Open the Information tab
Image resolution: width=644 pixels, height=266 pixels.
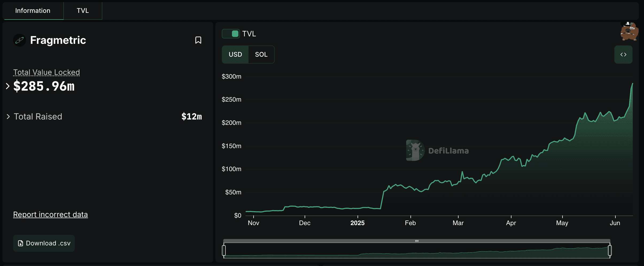33,11
